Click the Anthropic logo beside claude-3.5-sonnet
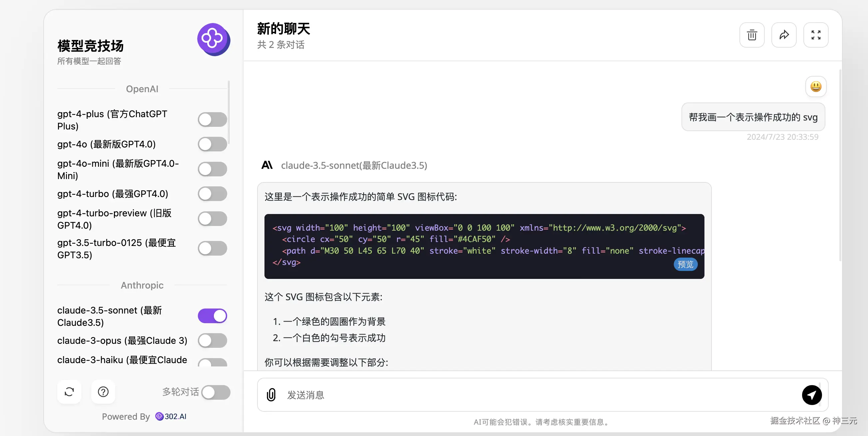This screenshot has width=868, height=436. coord(267,165)
